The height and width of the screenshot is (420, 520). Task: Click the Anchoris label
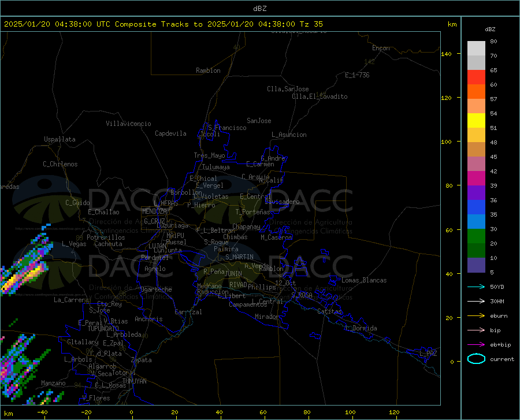point(148,319)
